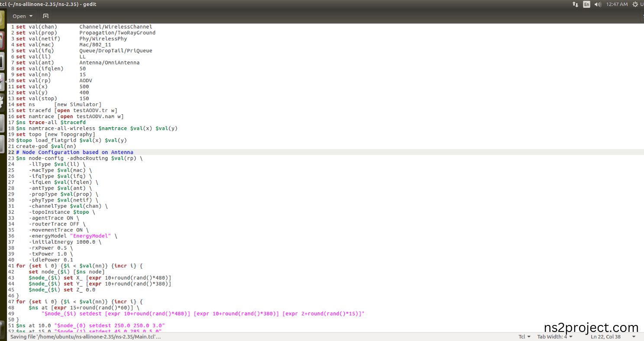Click 'X_' on line 43

pyautogui.click(x=79, y=278)
